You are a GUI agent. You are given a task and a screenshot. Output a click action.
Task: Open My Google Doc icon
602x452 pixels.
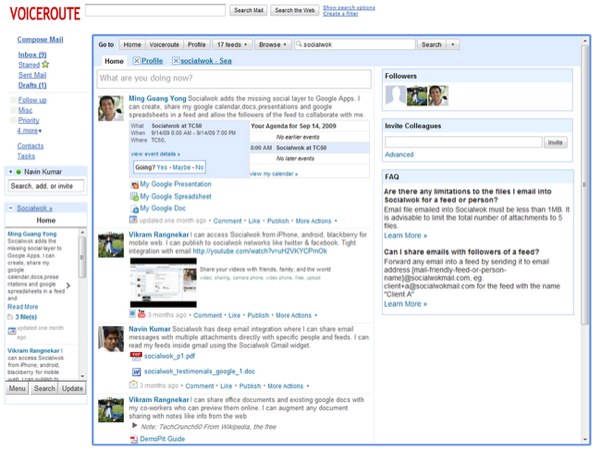134,209
